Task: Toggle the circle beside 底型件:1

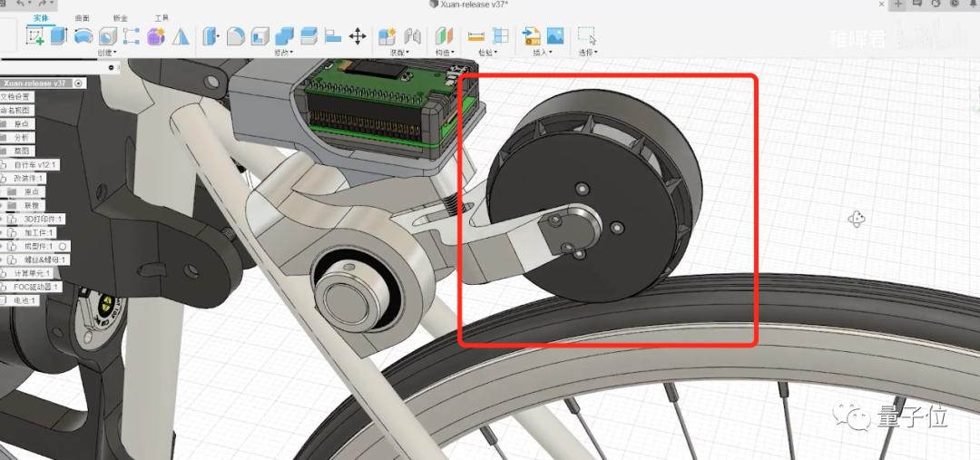Action: pos(63,246)
